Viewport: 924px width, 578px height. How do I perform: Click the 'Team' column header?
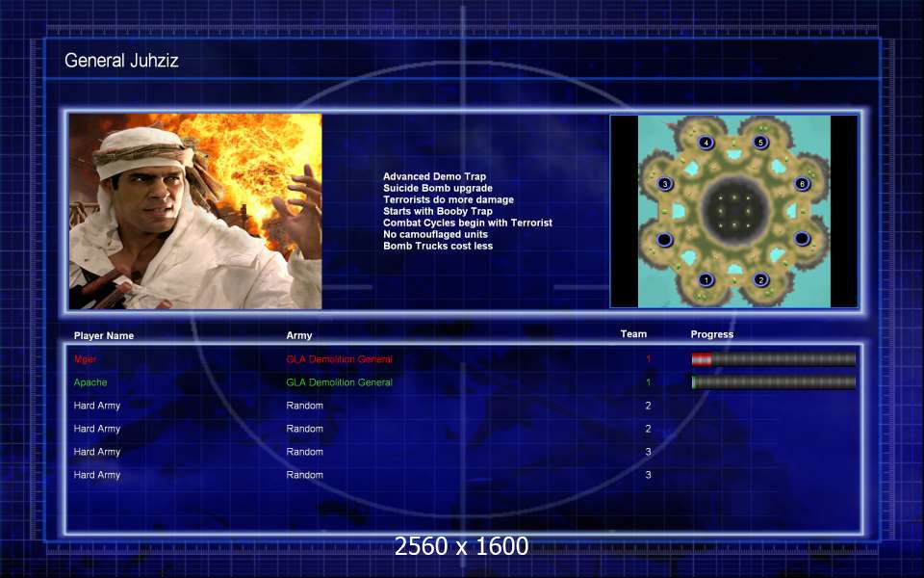coord(633,334)
